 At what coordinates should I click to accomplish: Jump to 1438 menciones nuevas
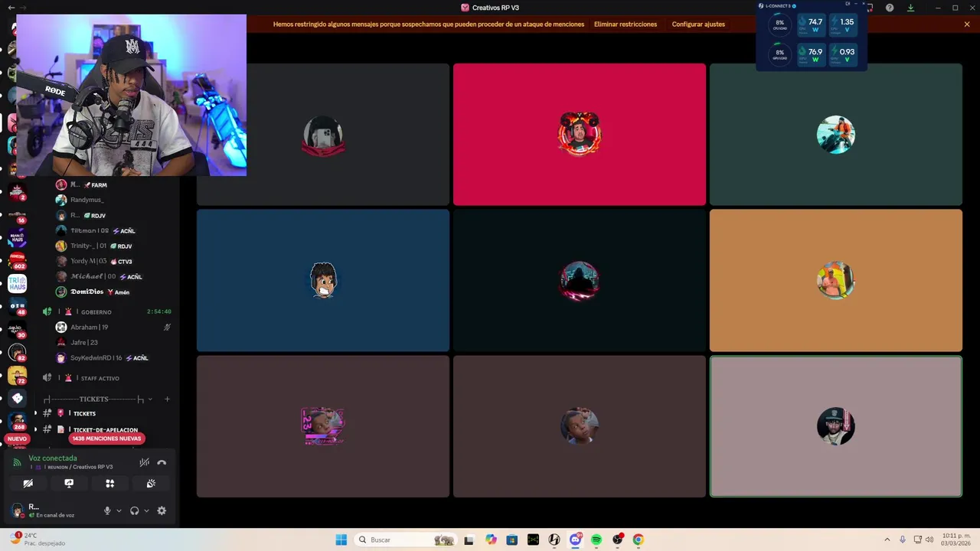click(107, 439)
